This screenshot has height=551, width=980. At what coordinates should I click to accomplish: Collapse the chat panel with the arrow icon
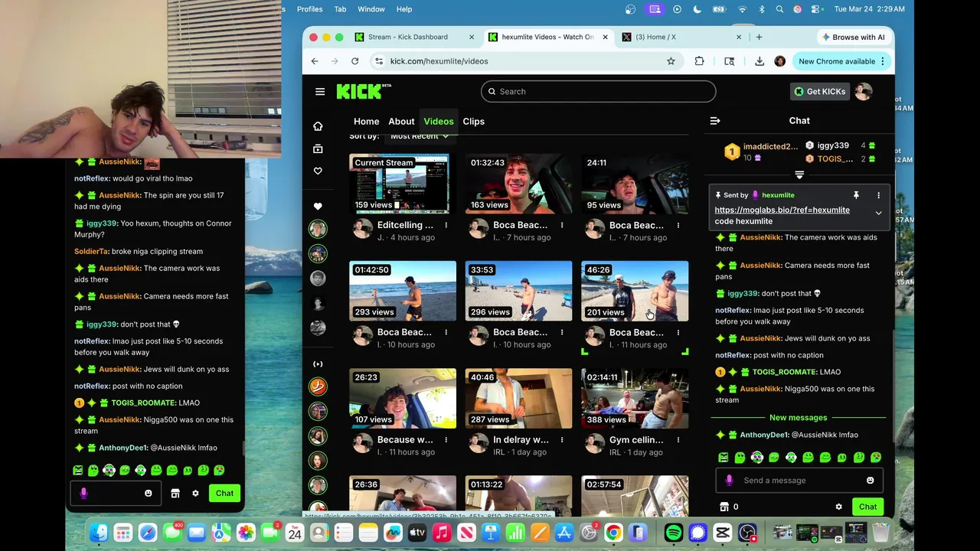click(715, 121)
